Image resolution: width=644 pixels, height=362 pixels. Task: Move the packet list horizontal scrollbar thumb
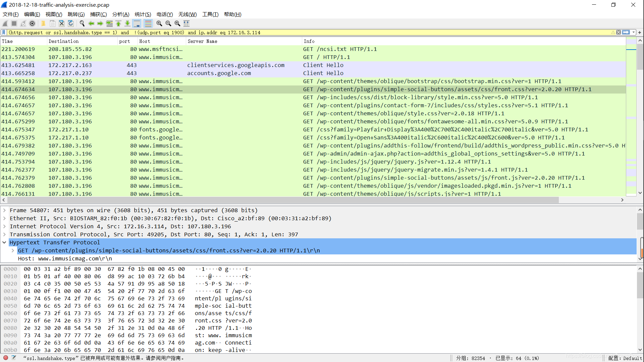point(283,200)
